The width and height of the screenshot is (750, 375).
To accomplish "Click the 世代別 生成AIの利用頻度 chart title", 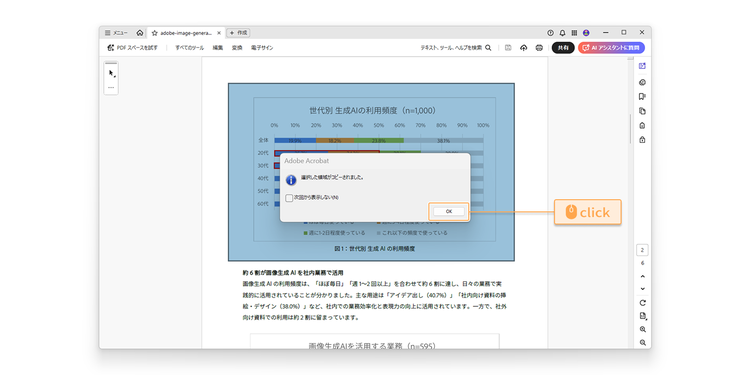I will [373, 110].
